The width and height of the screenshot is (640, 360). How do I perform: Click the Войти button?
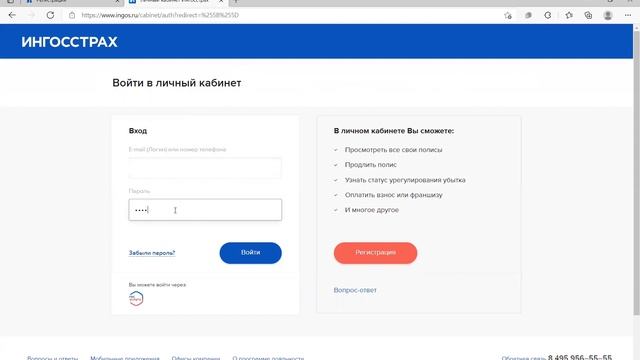[251, 253]
